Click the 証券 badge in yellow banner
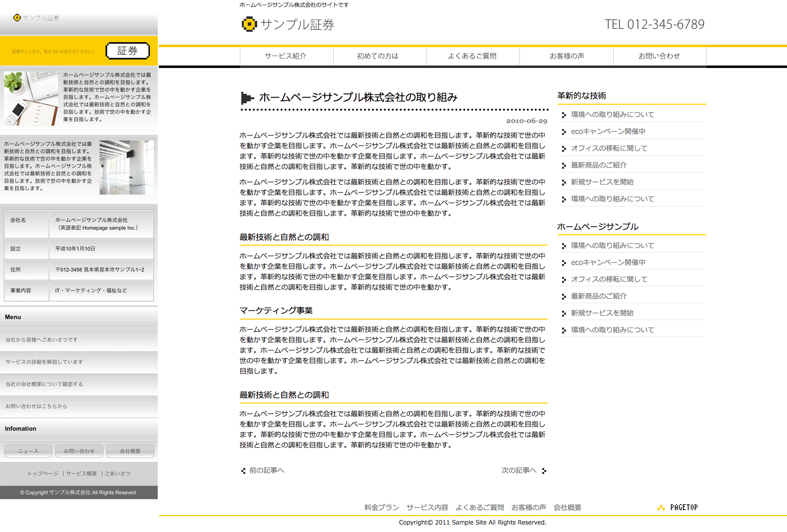 [x=128, y=51]
